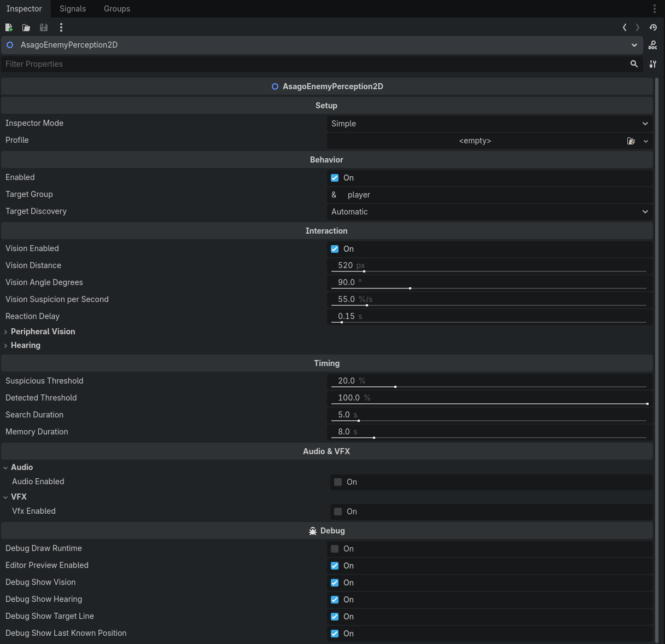Image resolution: width=665 pixels, height=644 pixels.
Task: Click the Filter Properties search field
Action: tap(314, 64)
